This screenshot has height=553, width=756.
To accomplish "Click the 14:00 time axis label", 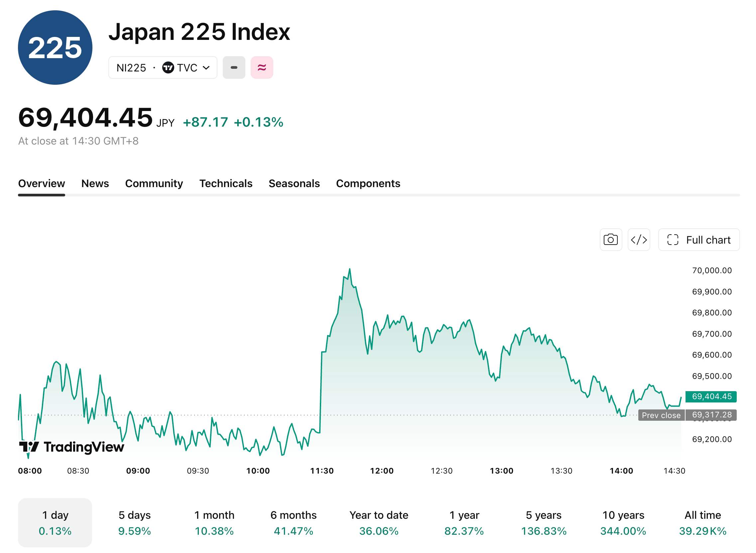I will pyautogui.click(x=622, y=471).
